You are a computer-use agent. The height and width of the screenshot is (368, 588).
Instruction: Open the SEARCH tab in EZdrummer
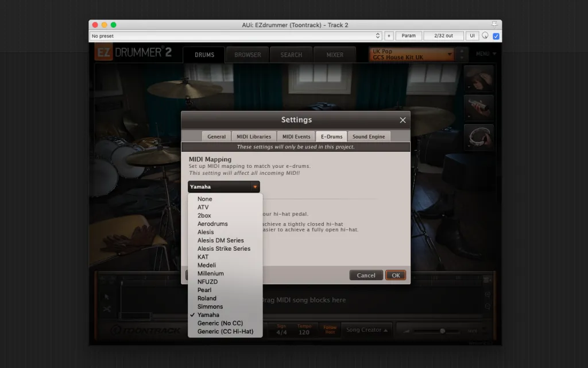click(291, 55)
